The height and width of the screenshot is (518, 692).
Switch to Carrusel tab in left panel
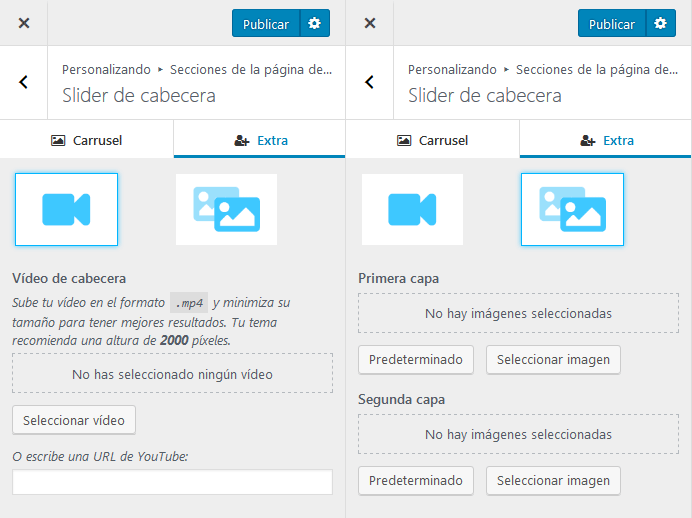pyautogui.click(x=87, y=140)
